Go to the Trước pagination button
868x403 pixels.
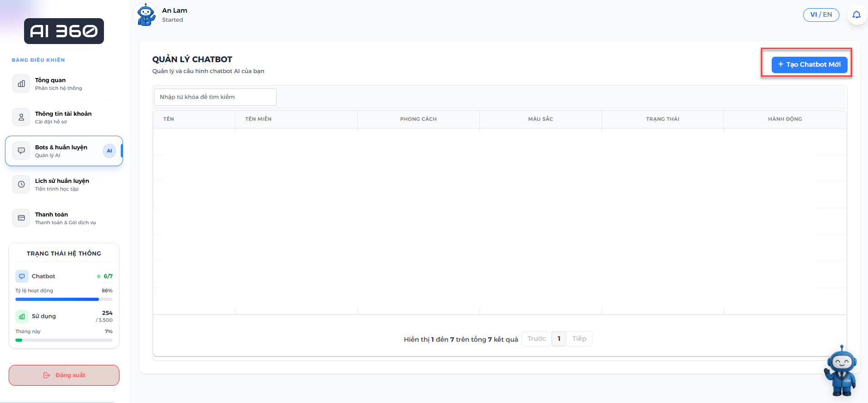(537, 339)
